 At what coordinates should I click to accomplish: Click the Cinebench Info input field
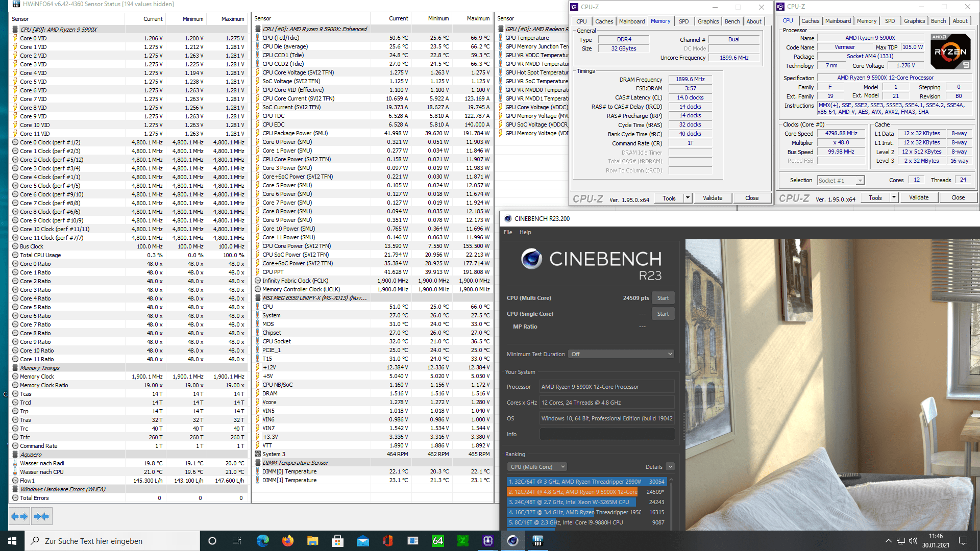point(607,434)
